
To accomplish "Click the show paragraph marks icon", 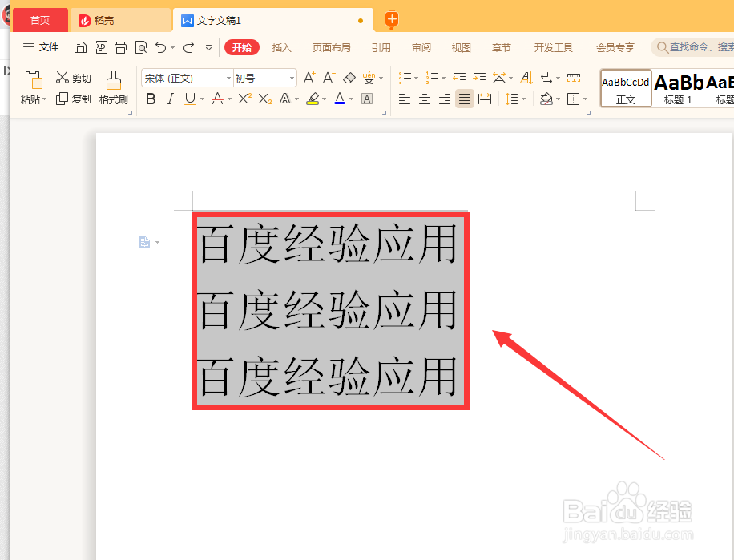I will (546, 78).
